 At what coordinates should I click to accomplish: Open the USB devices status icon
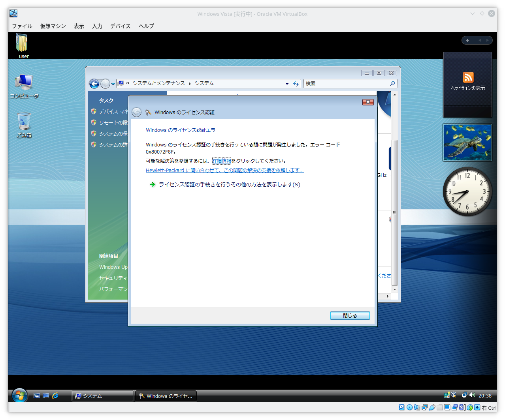point(432,407)
